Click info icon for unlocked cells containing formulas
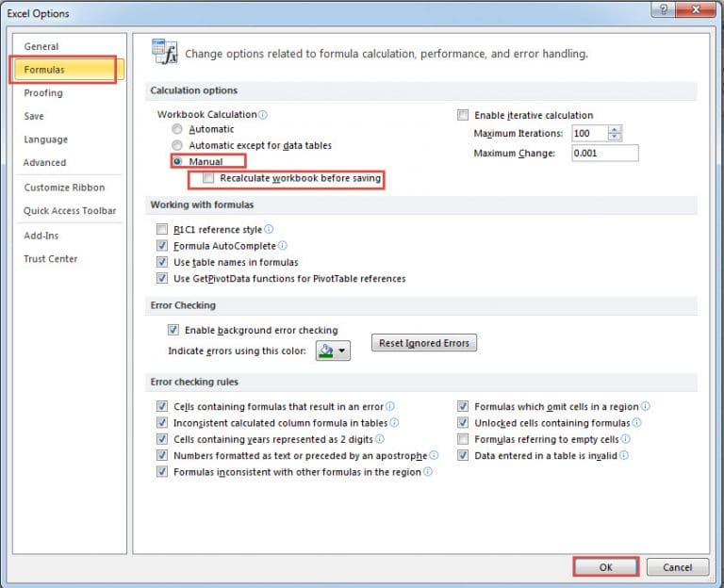 pos(636,422)
